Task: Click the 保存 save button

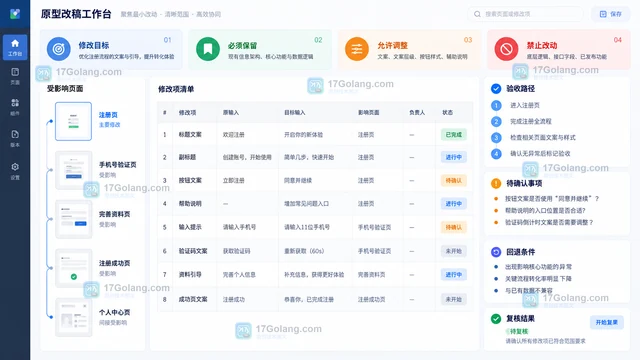Action: 611,14
